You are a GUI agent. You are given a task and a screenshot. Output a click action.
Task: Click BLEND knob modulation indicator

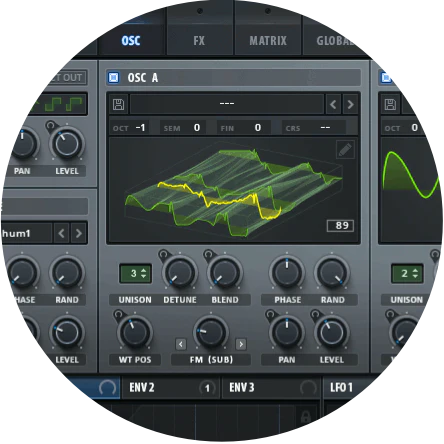pos(208,255)
